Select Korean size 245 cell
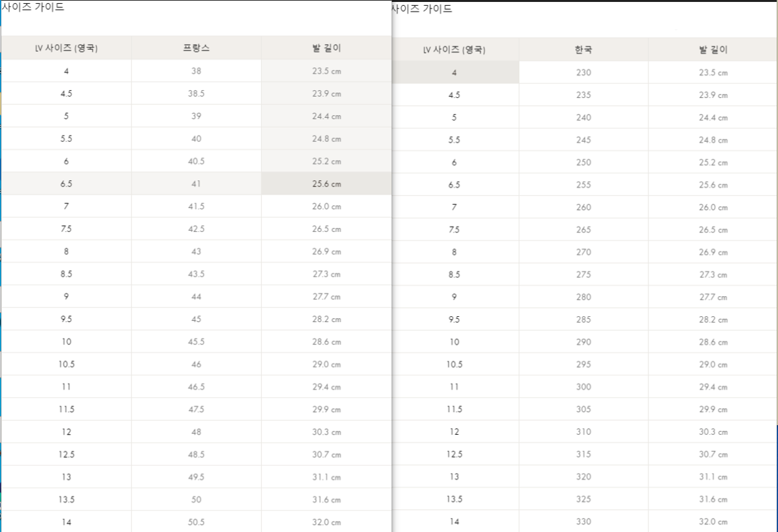Screen dimensions: 778x532 tap(583, 140)
